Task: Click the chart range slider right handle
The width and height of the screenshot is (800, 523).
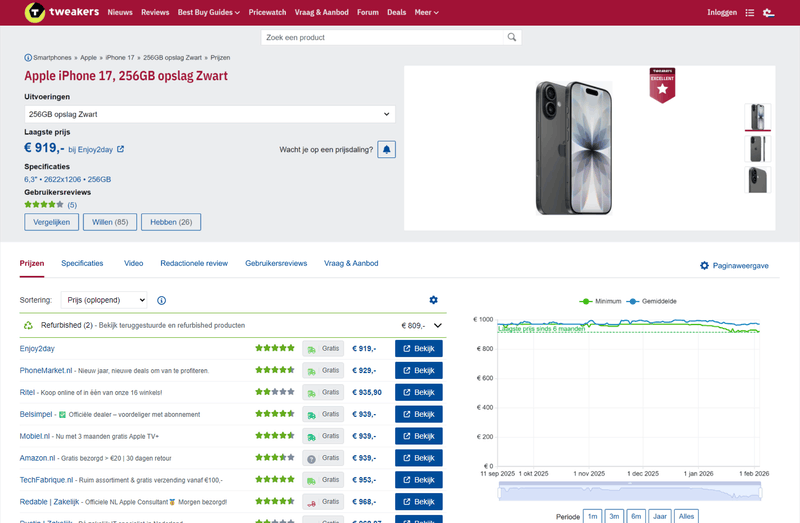Action: (760, 493)
